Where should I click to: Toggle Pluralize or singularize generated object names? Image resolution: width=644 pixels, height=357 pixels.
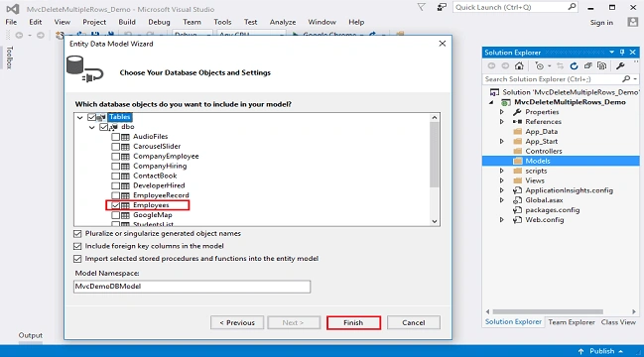[x=77, y=233]
